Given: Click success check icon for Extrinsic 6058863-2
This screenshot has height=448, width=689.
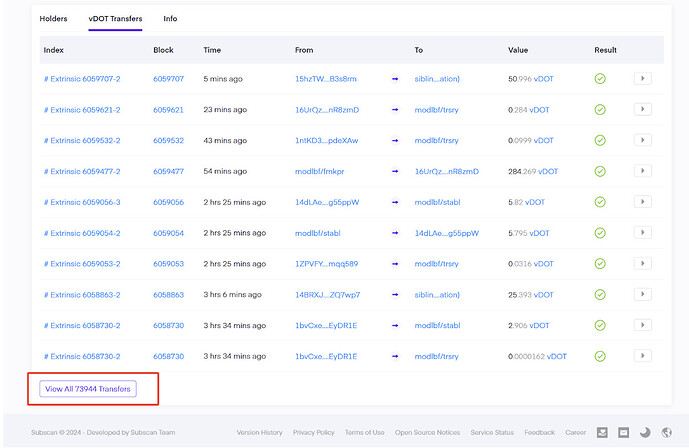Looking at the screenshot, I should click(x=600, y=294).
